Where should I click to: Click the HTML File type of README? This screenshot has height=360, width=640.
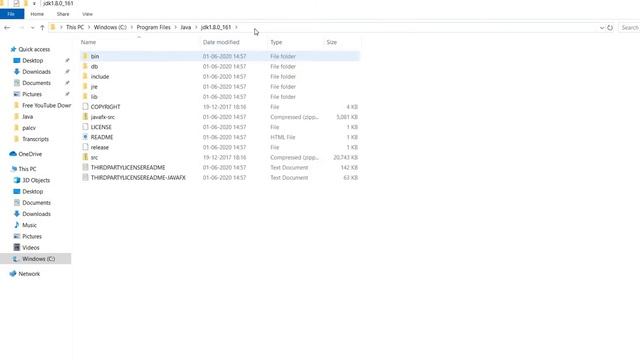(x=282, y=137)
